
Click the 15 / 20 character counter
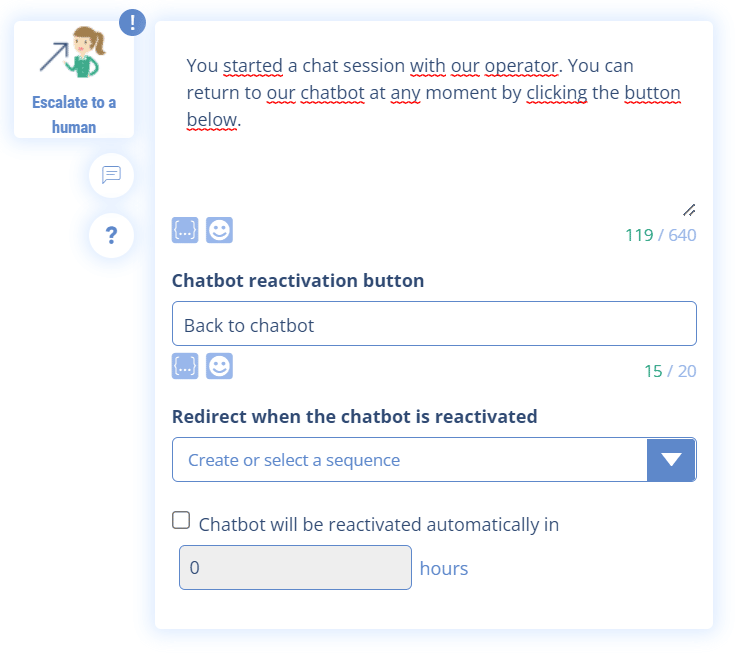[x=669, y=371]
